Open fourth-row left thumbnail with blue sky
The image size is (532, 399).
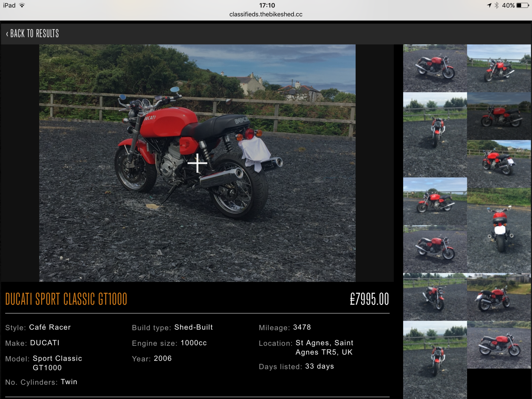[x=435, y=201]
